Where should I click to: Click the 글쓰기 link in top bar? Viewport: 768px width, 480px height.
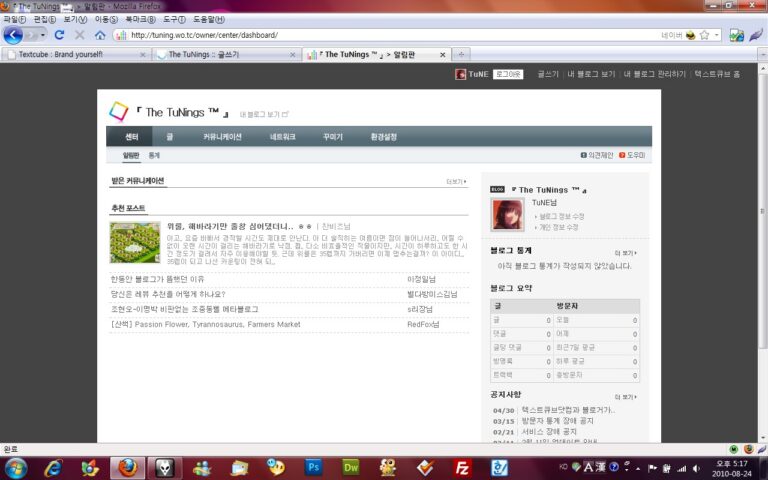[x=548, y=74]
